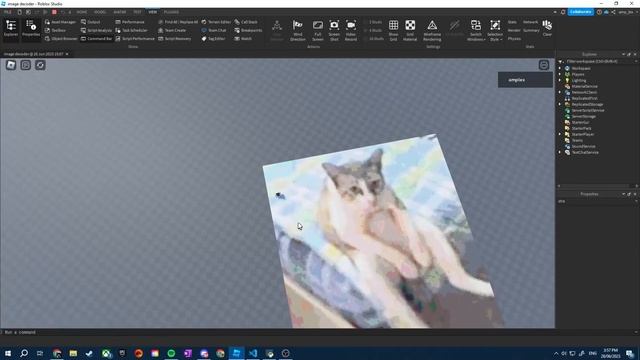Open Selection Style dropdown
Viewport: 640px width, 360px height.
(495, 30)
